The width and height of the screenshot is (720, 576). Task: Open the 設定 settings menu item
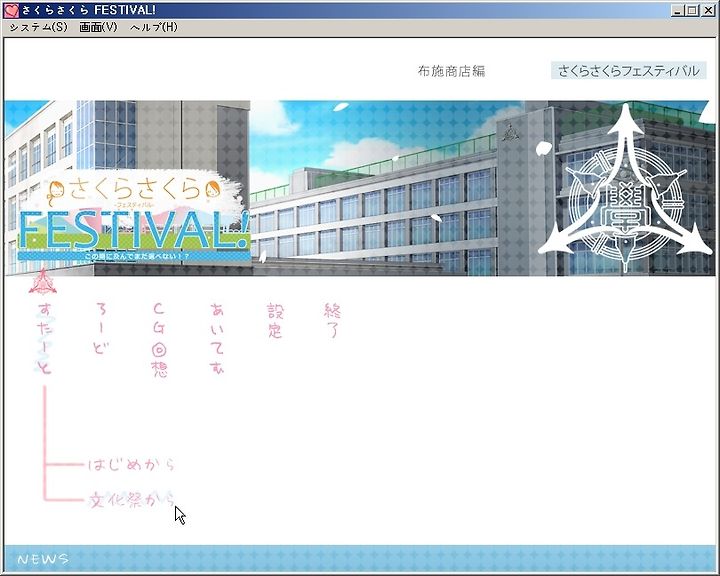tap(275, 321)
